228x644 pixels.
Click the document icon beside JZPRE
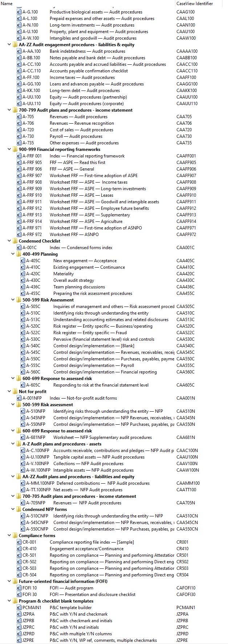coord(19,640)
